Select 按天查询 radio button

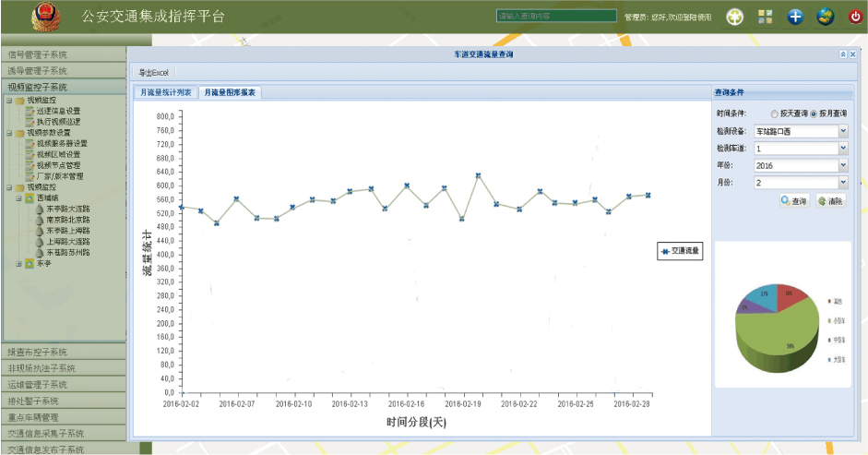click(775, 113)
